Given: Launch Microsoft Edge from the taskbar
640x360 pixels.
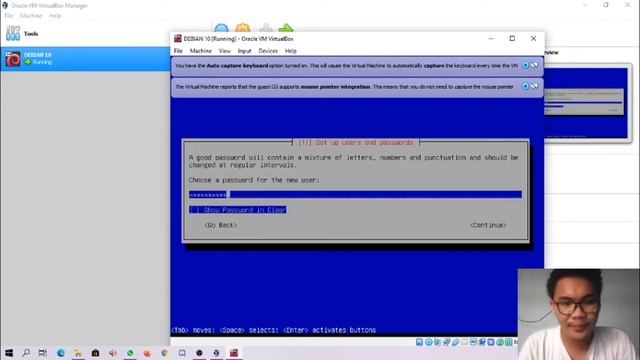Looking at the screenshot, I should tap(60, 353).
